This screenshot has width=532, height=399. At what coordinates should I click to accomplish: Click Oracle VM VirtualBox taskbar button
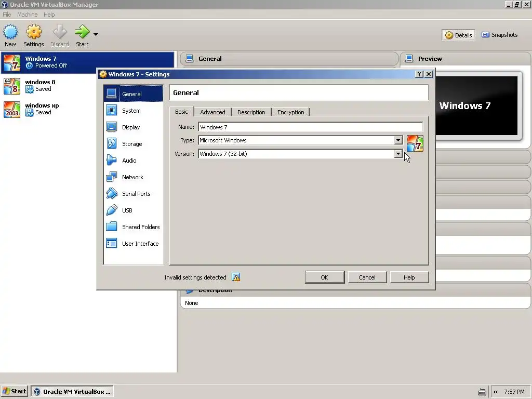point(72,392)
